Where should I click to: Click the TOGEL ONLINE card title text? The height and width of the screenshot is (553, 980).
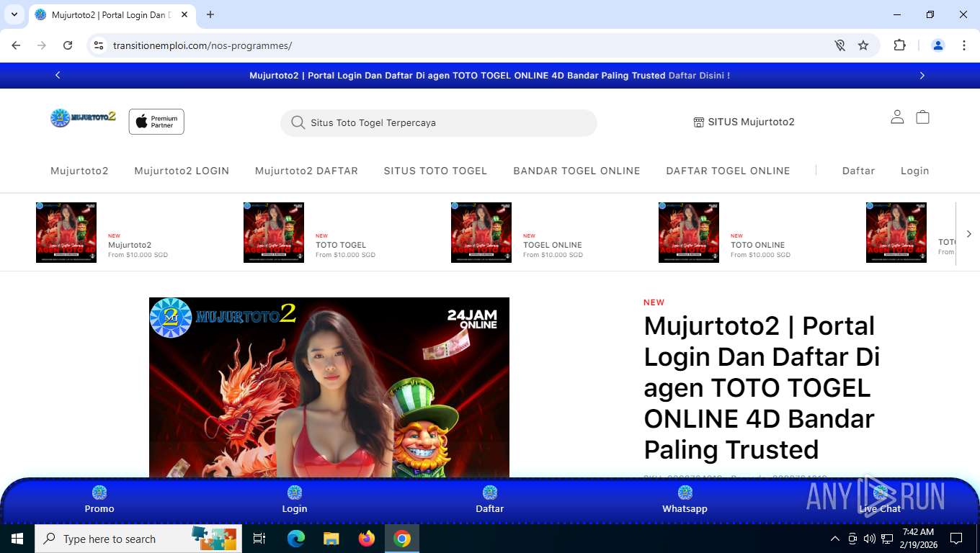(552, 245)
